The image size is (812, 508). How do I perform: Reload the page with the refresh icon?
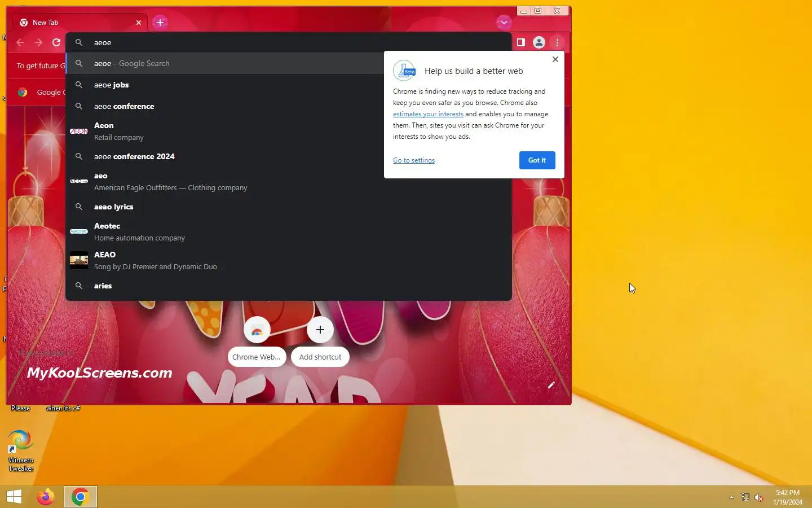pos(56,42)
